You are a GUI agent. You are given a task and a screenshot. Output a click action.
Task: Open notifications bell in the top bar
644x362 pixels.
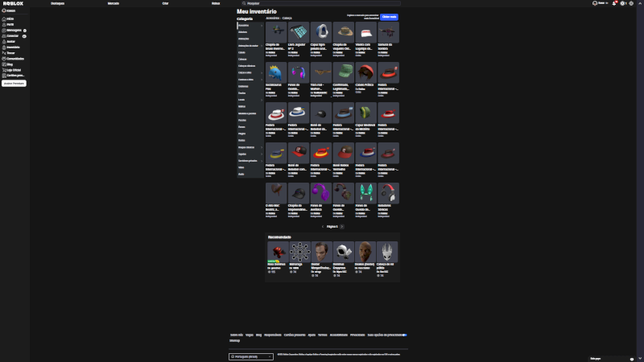click(x=614, y=3)
